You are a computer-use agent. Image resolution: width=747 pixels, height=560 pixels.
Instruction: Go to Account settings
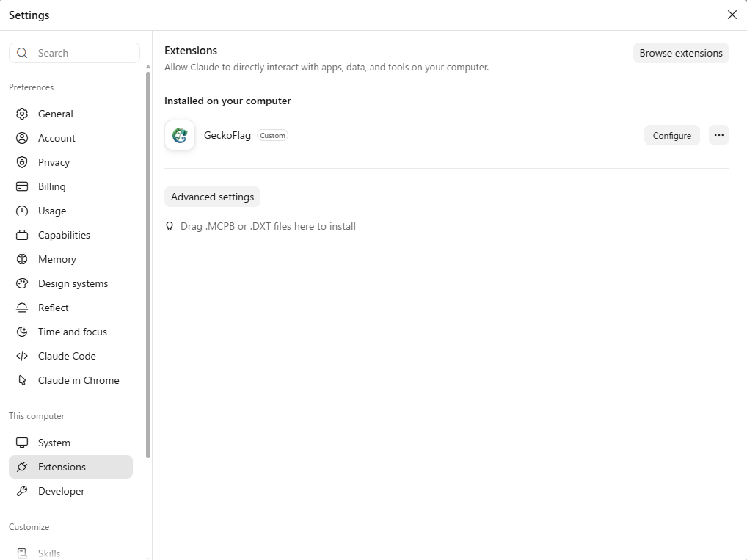coord(70,138)
